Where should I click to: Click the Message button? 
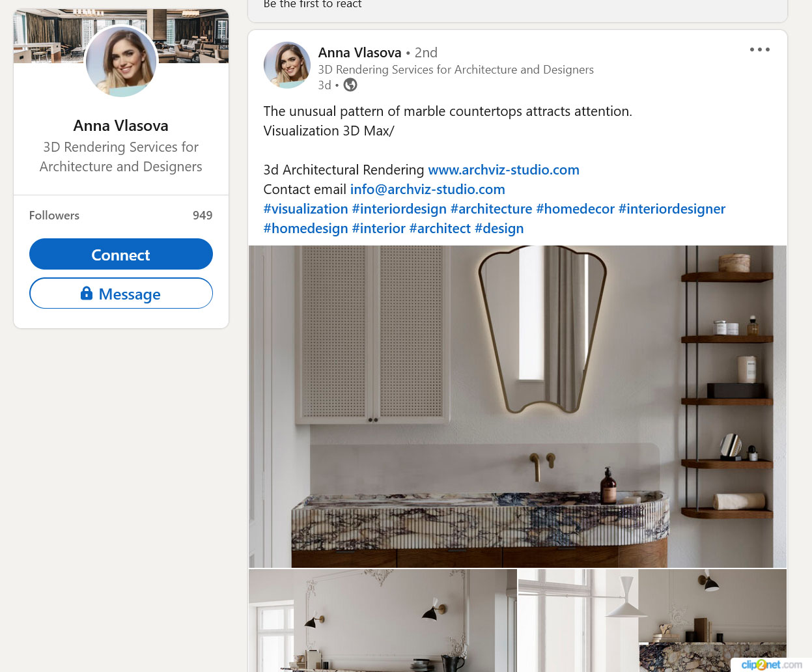click(121, 293)
